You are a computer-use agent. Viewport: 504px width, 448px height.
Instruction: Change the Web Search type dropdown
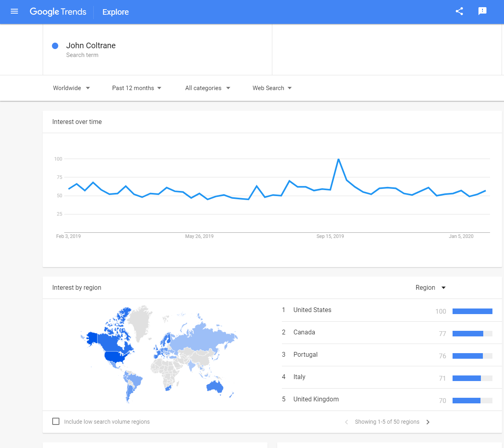(272, 88)
